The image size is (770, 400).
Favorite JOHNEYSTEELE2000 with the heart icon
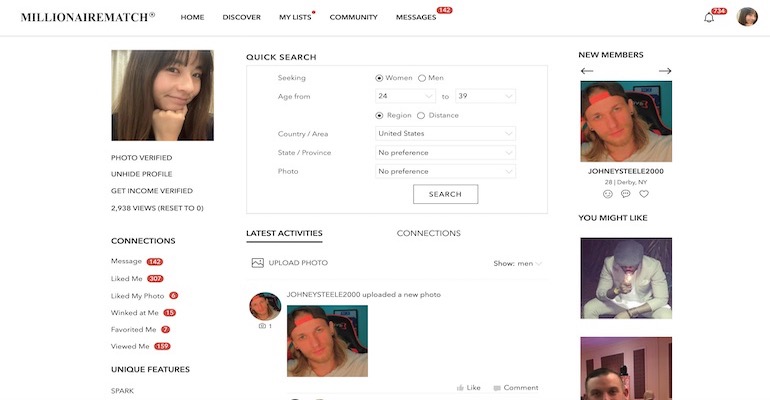tap(644, 194)
